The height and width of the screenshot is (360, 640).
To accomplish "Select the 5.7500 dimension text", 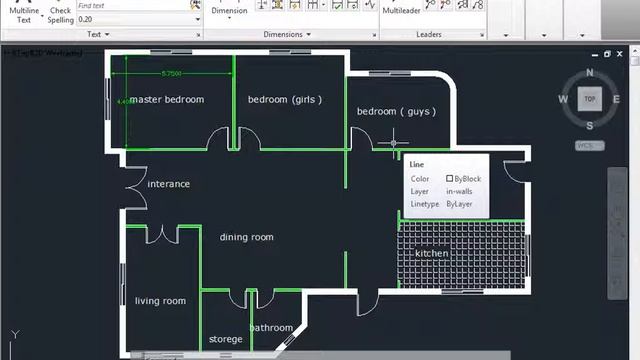I will point(171,73).
